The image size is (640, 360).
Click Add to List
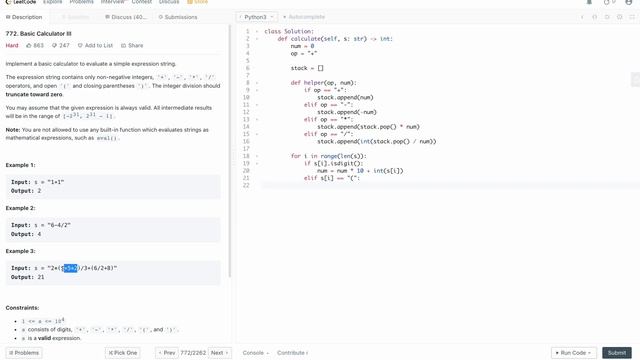coord(95,45)
